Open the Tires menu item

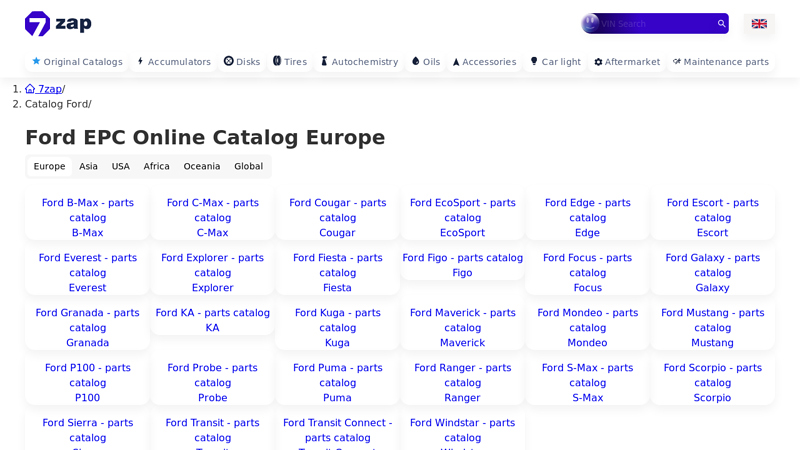coord(290,62)
